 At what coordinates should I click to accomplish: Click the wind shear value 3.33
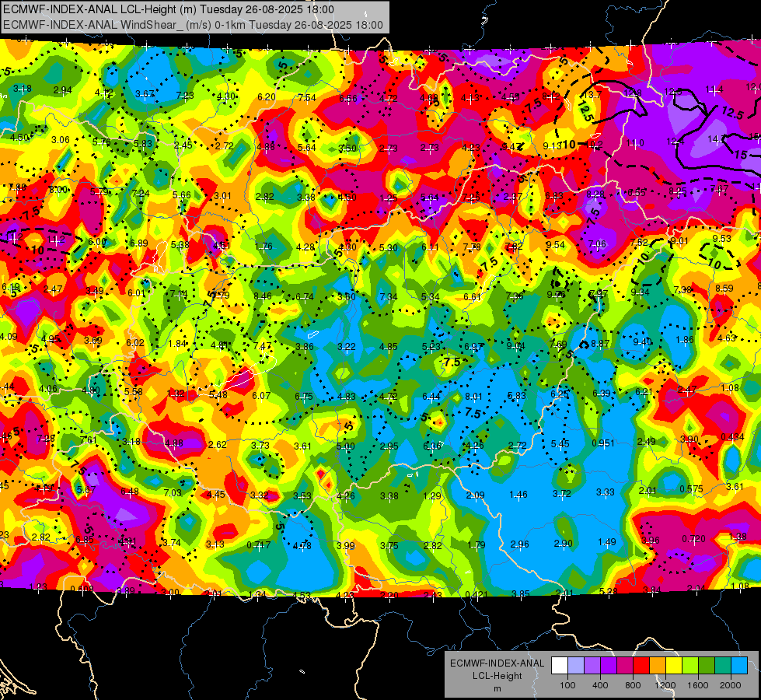coord(606,492)
